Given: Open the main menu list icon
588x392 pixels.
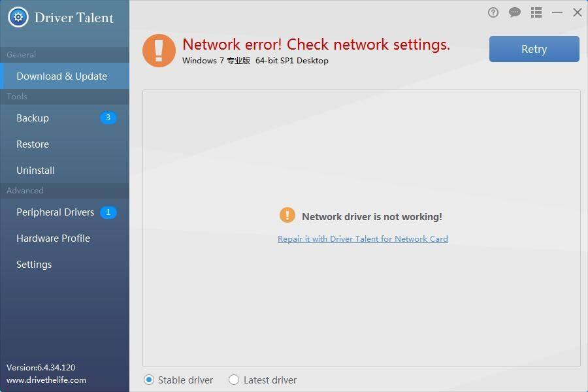Looking at the screenshot, I should 536,12.
